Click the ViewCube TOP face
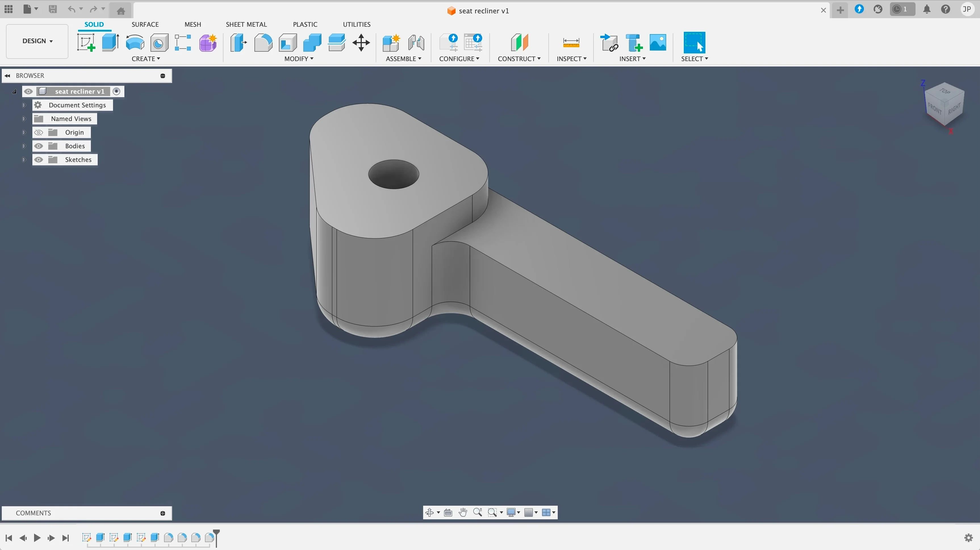Viewport: 980px width, 550px height. point(944,91)
